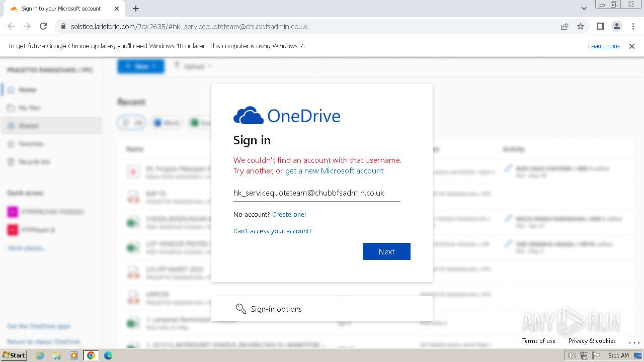Open Terms of use link
This screenshot has width=644, height=362.
(539, 341)
